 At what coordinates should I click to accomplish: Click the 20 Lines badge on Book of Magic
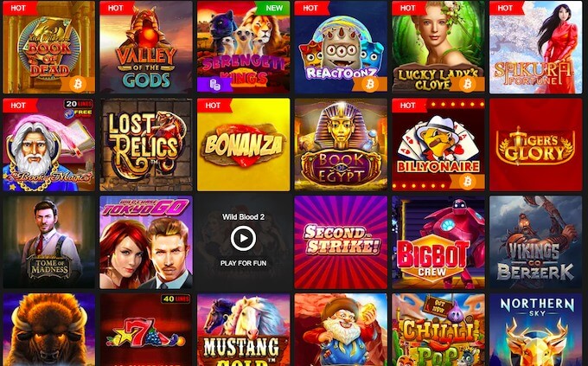(79, 104)
